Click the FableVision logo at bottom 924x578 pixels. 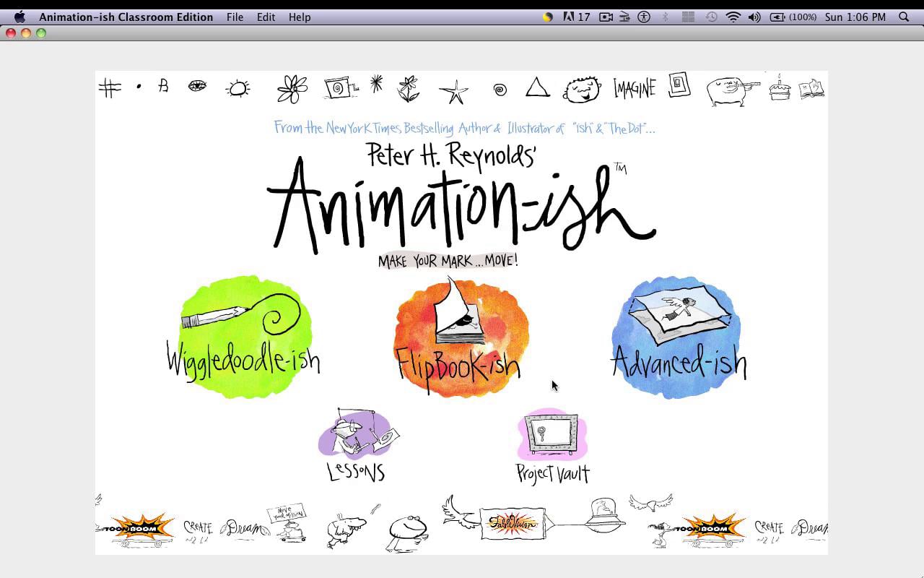pyautogui.click(x=513, y=523)
